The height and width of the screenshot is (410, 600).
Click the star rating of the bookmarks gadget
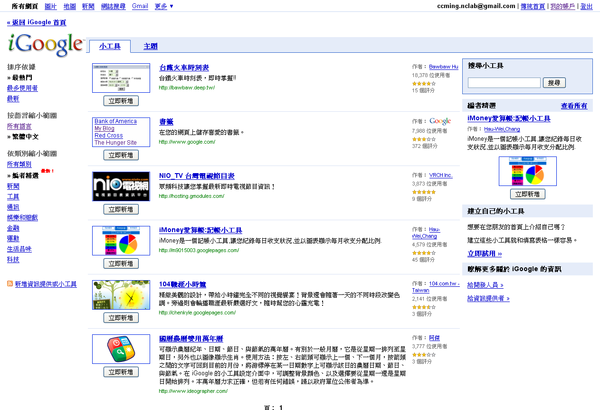click(424, 139)
